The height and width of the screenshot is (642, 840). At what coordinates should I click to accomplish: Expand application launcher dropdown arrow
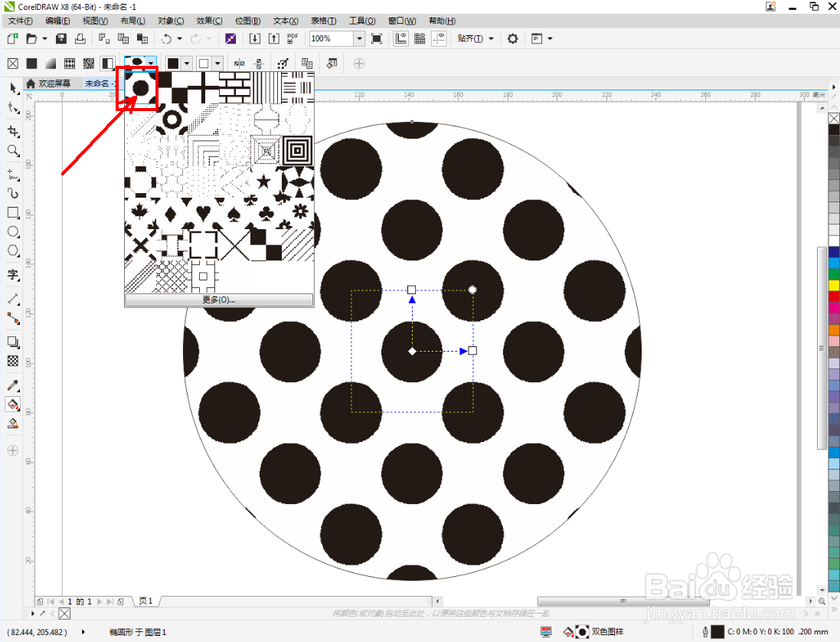tap(550, 38)
